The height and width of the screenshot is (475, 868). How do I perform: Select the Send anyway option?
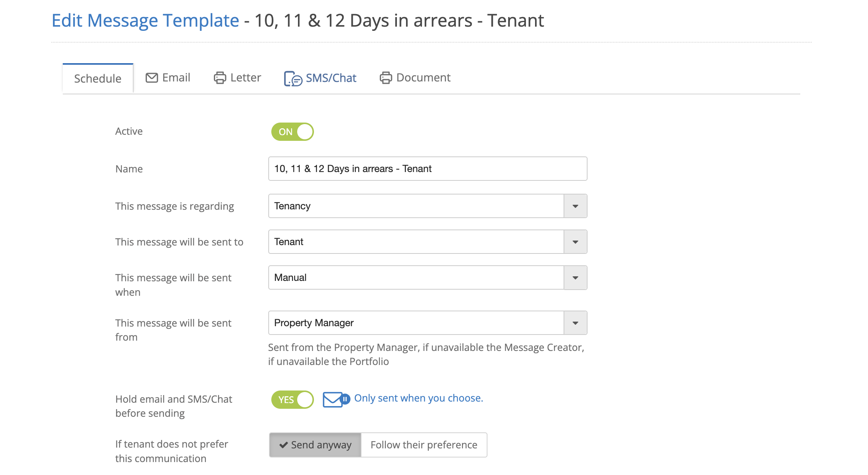click(x=315, y=445)
